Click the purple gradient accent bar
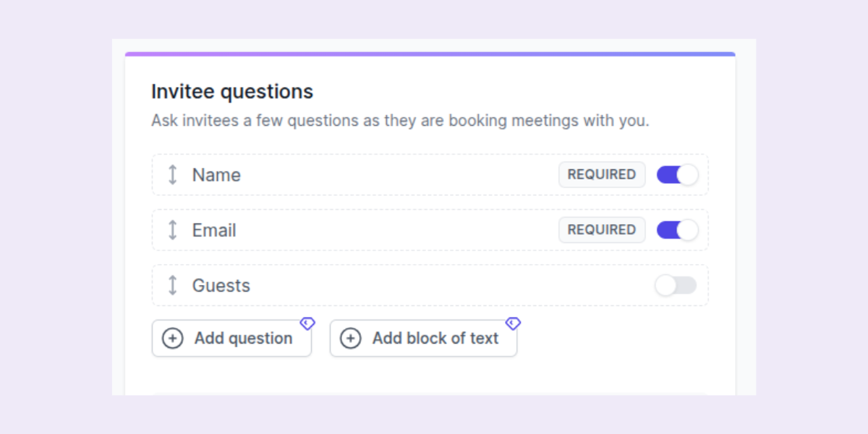Image resolution: width=868 pixels, height=434 pixels. coord(430,53)
